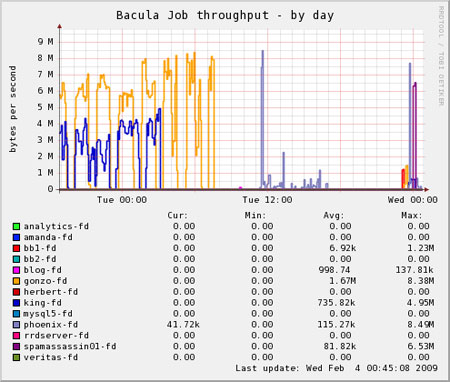Click the 'amanda-fd' legend label

(48, 237)
